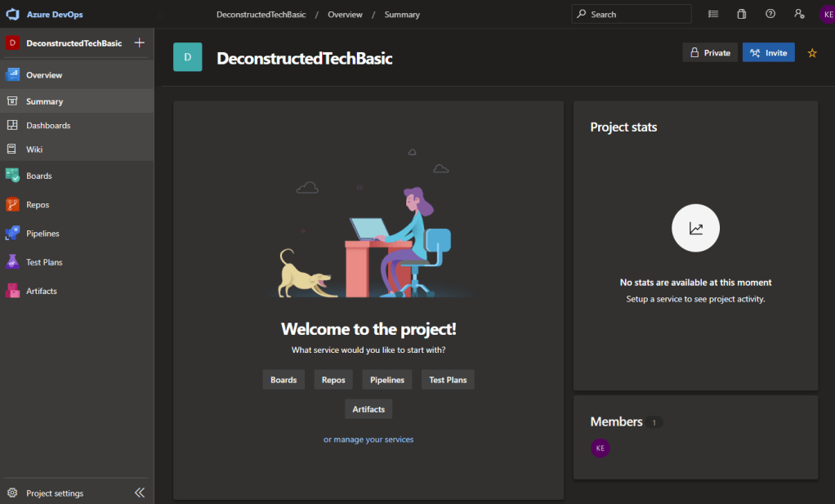
Task: Click the KE member avatar under Members
Action: (x=601, y=448)
